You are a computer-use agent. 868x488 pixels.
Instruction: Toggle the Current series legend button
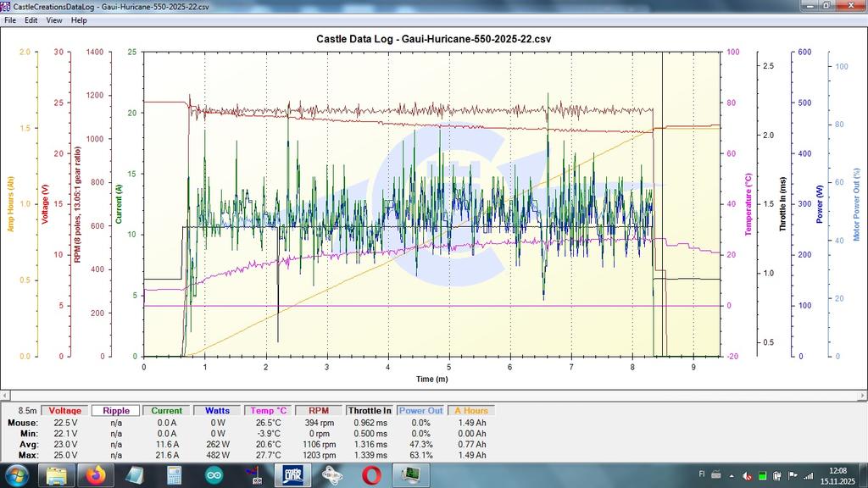coord(167,410)
